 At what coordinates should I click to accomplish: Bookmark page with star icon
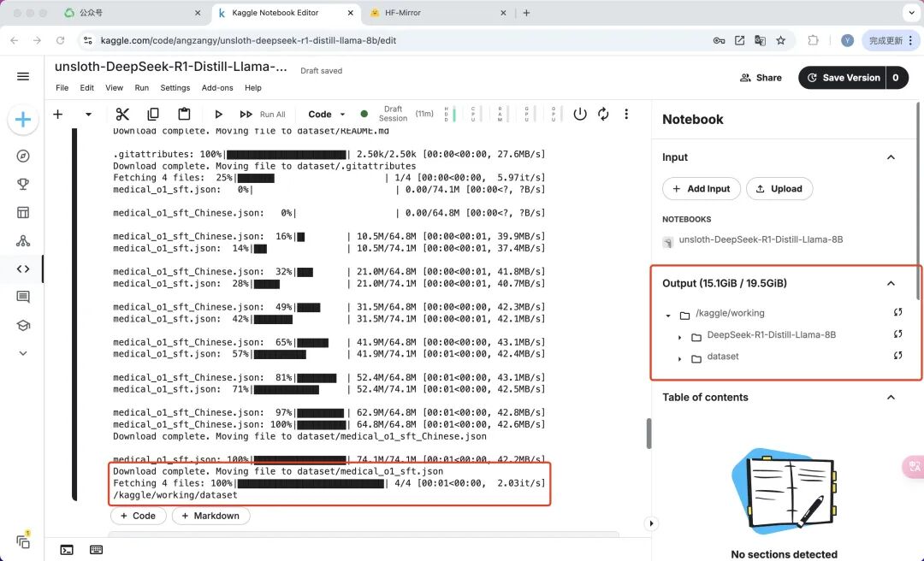[x=781, y=41]
